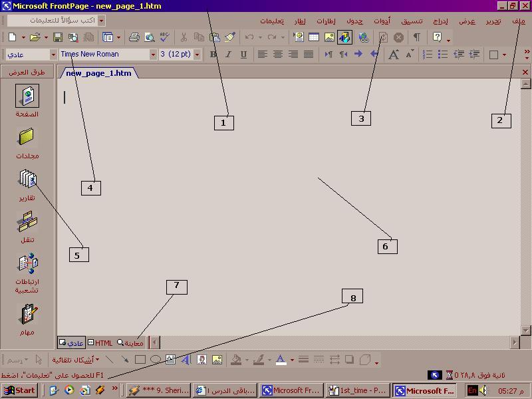Click the Save disk icon
The image size is (532, 399).
tap(58, 37)
